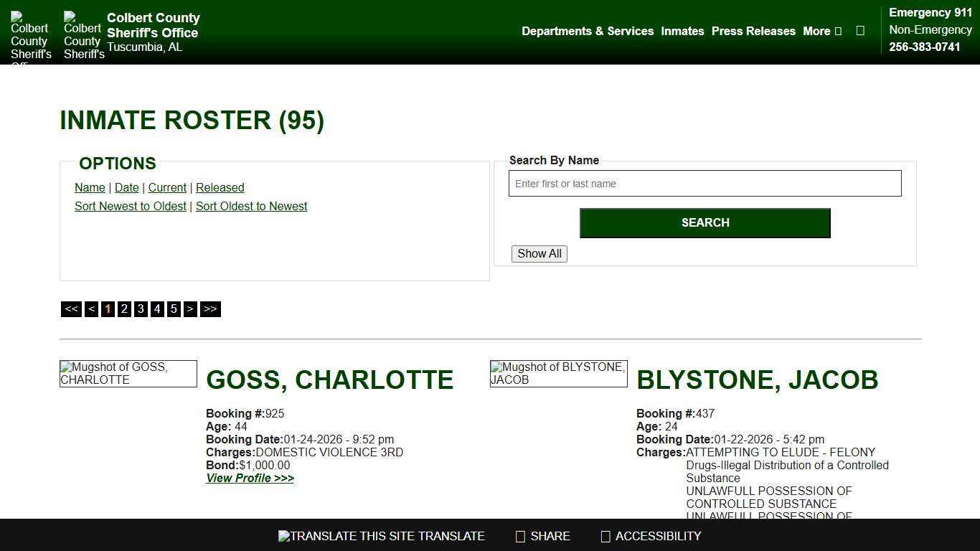Sort roster Oldest to Newest

(251, 206)
